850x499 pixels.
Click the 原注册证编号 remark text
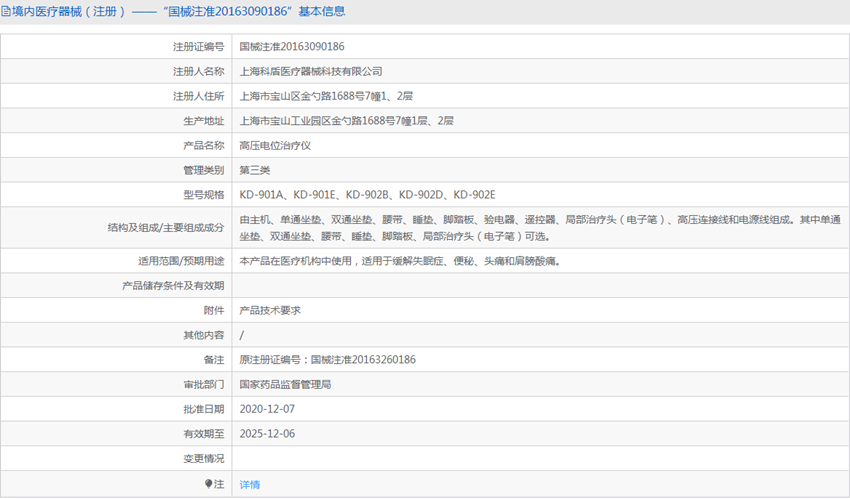[327, 359]
